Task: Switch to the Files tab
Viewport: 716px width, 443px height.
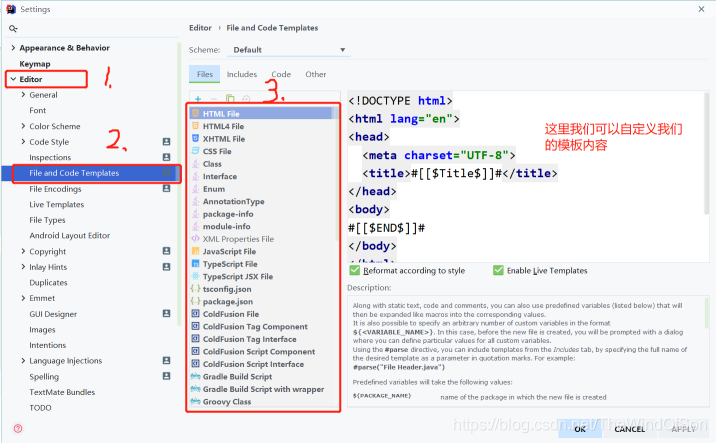Action: pos(205,74)
